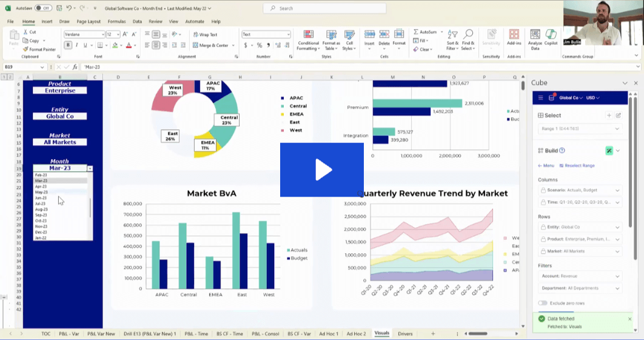Click the green Build action icon

click(609, 151)
